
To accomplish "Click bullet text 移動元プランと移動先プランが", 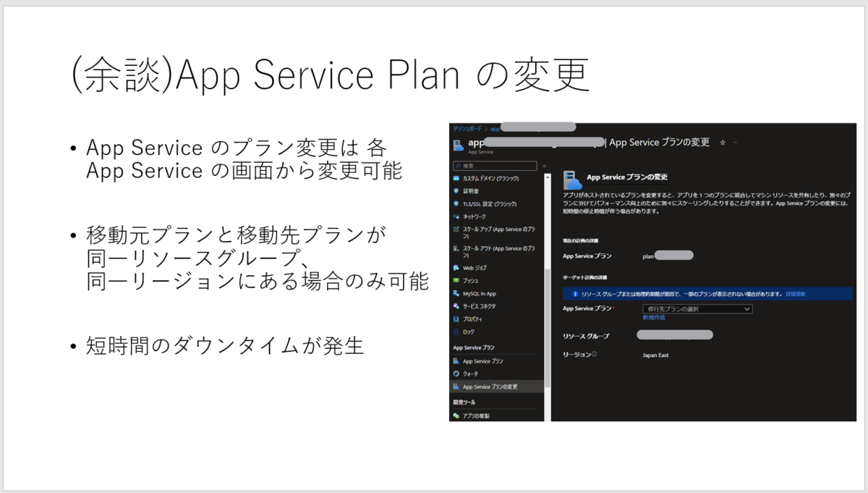I will coord(237,235).
